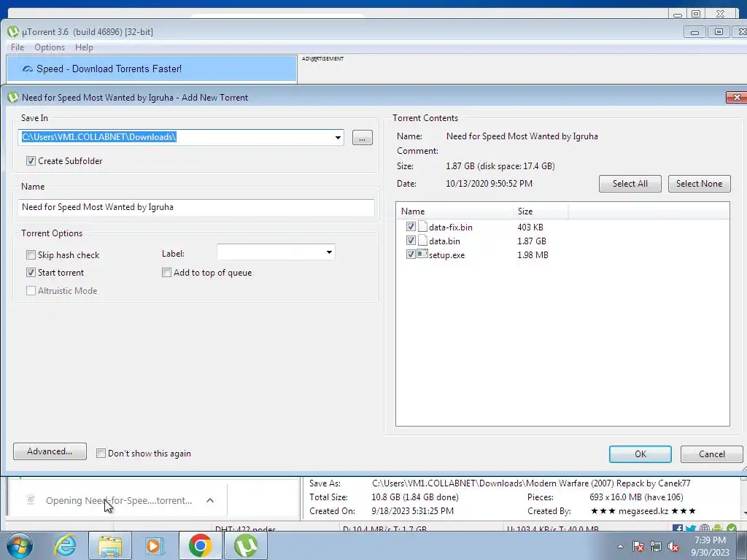The height and width of the screenshot is (560, 747).
Task: Click the 1.98 MB size value
Action: click(533, 254)
